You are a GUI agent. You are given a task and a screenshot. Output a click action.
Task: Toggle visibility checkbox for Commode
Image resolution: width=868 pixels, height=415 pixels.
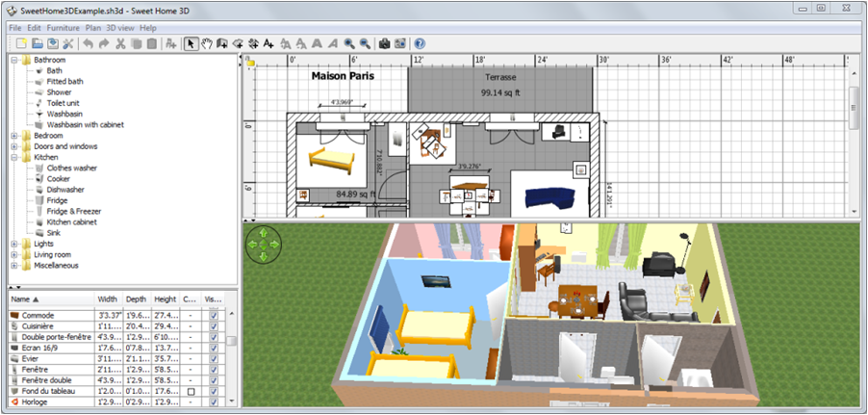pos(215,315)
